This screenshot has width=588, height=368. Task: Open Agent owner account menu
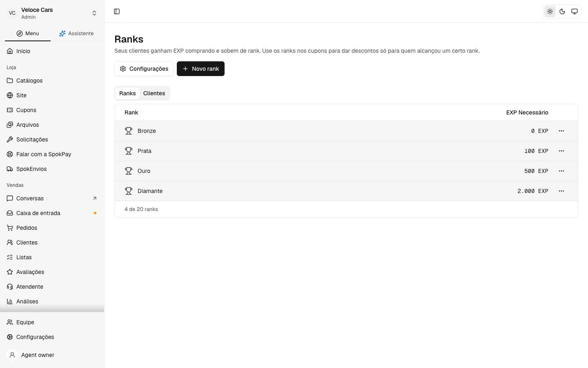pyautogui.click(x=52, y=355)
